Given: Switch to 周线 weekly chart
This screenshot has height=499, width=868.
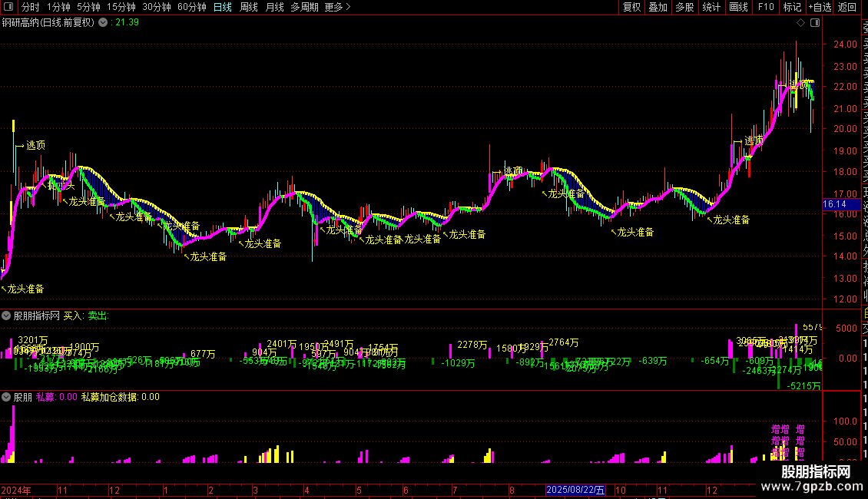Looking at the screenshot, I should point(249,7).
